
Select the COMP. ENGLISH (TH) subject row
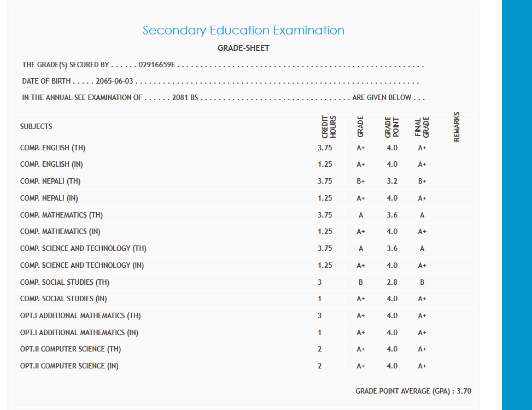(x=52, y=148)
